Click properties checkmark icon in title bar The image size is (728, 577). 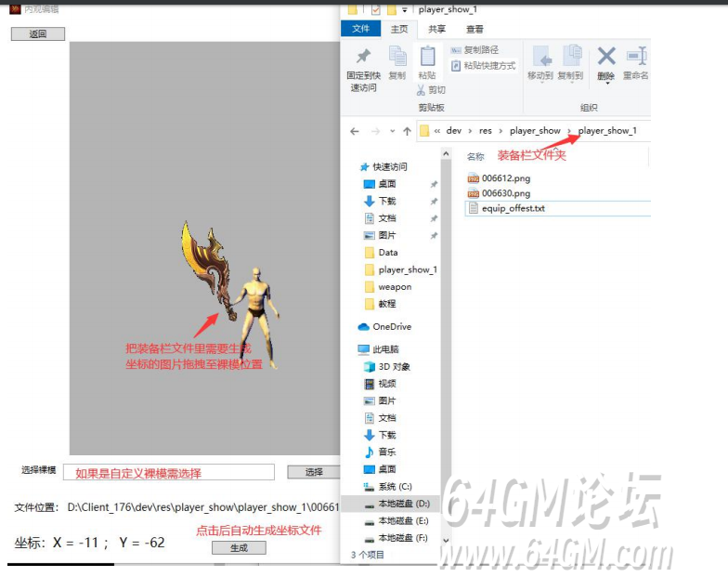[375, 9]
